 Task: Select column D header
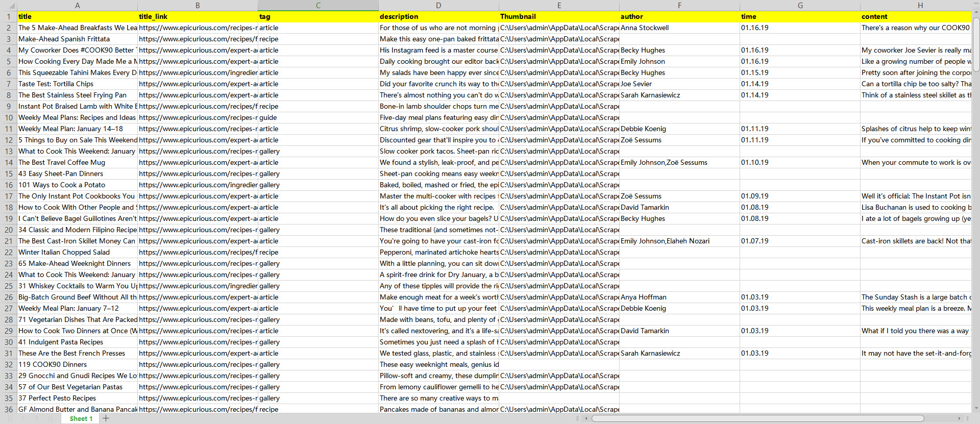pos(438,6)
